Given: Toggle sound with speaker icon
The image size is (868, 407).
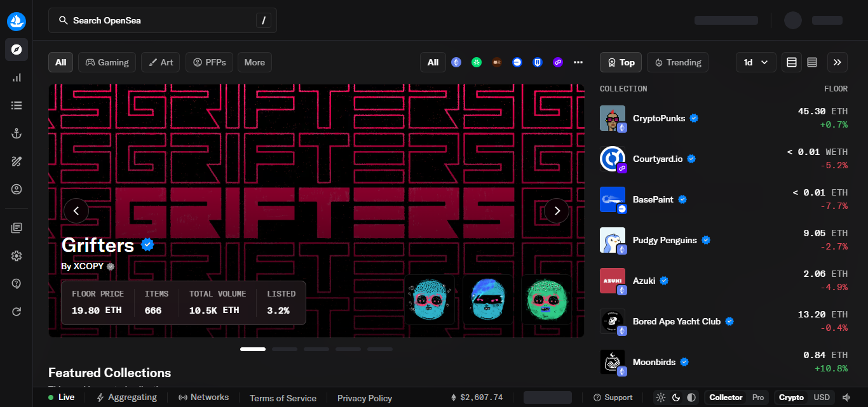Looking at the screenshot, I should pos(846,397).
